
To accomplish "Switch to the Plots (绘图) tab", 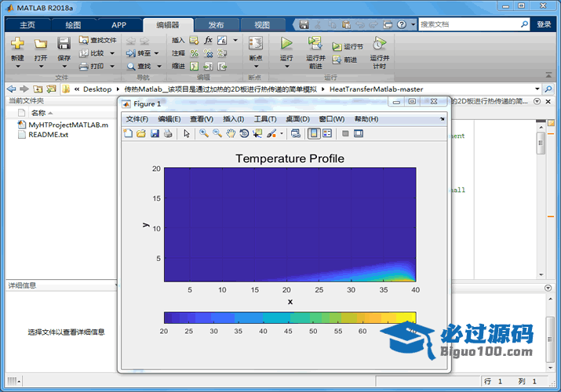I will click(x=73, y=25).
